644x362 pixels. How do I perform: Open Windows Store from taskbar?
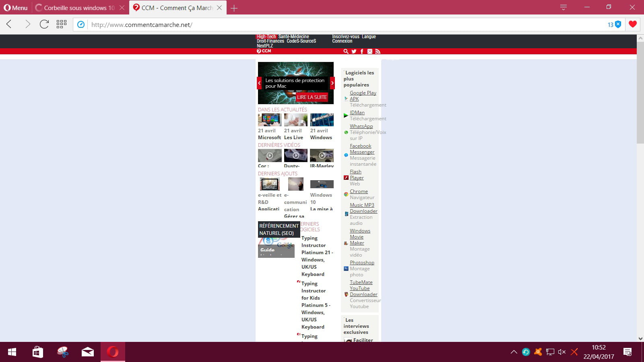(37, 352)
